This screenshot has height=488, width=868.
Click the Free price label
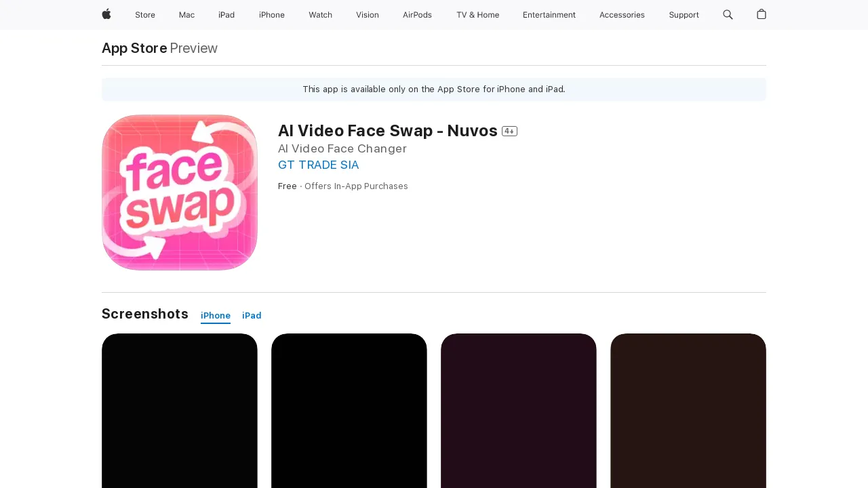tap(288, 186)
